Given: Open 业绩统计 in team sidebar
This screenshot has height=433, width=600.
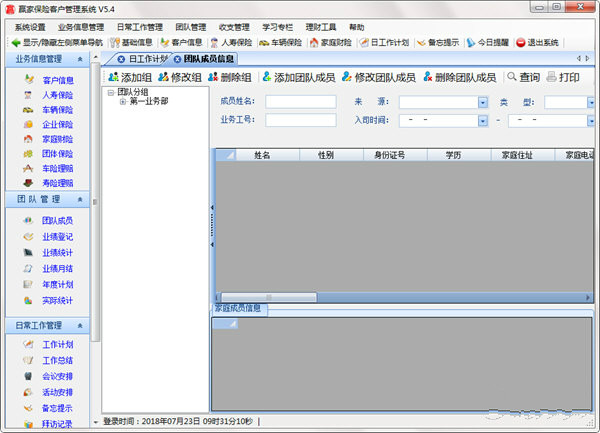Looking at the screenshot, I should [x=57, y=253].
